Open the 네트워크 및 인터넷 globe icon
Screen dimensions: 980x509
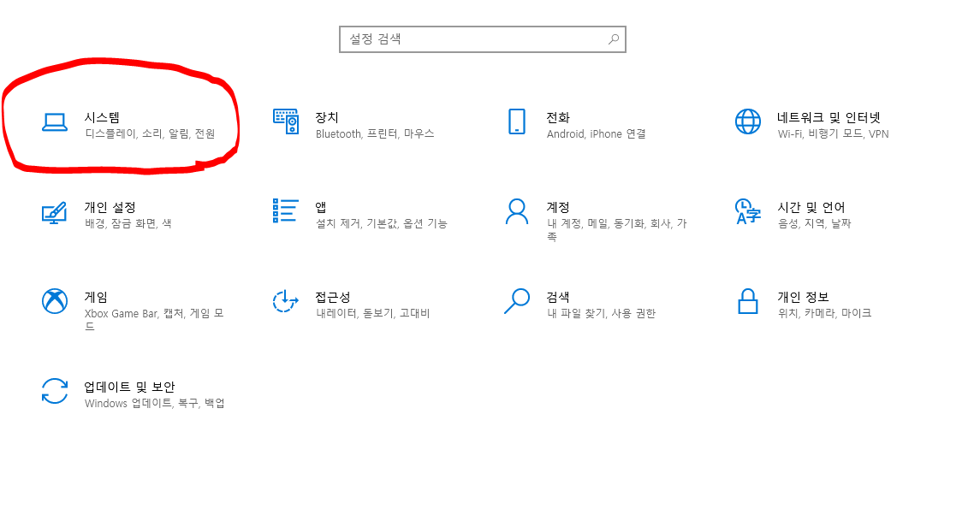[747, 121]
